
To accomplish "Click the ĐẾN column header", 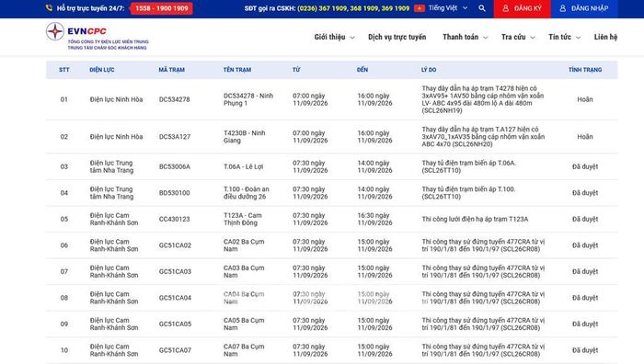I will [362, 70].
